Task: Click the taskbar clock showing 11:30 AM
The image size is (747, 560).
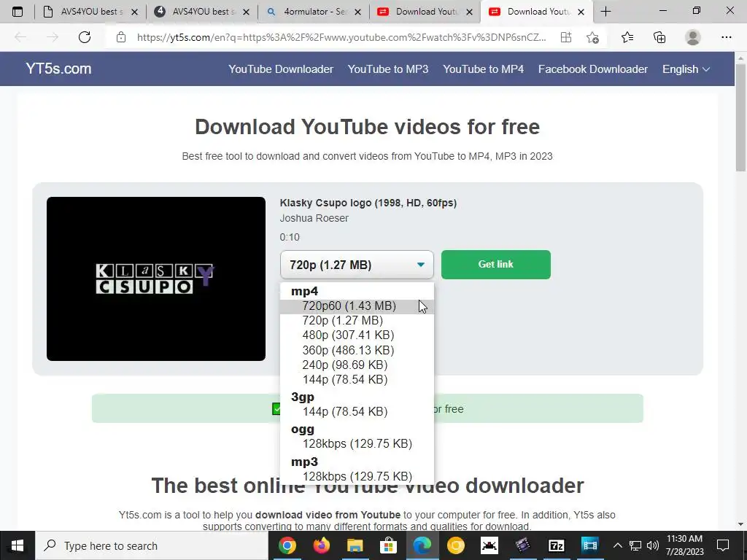Action: point(684,545)
